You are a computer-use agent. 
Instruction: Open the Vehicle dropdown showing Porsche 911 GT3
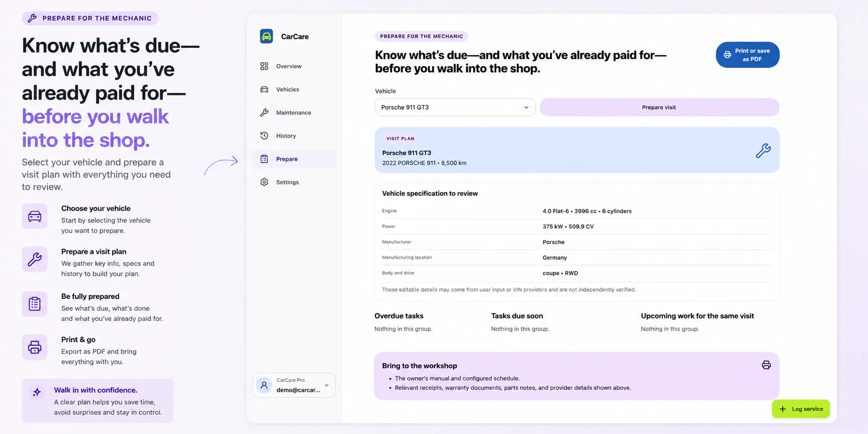click(455, 107)
